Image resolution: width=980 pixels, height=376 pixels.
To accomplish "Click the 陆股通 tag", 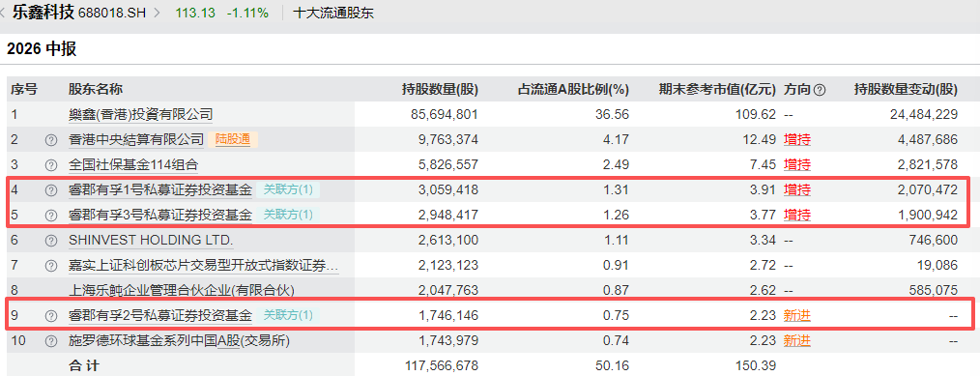I will coord(233,139).
